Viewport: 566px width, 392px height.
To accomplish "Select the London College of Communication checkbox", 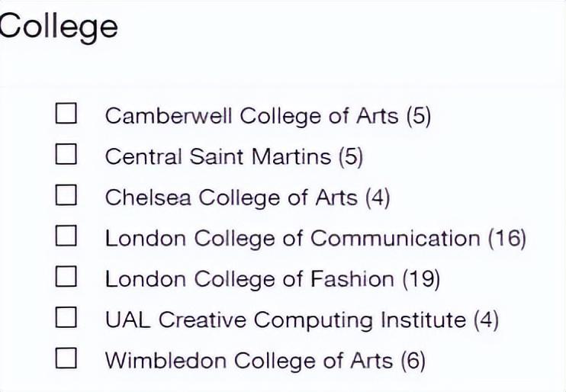I will click(x=67, y=236).
